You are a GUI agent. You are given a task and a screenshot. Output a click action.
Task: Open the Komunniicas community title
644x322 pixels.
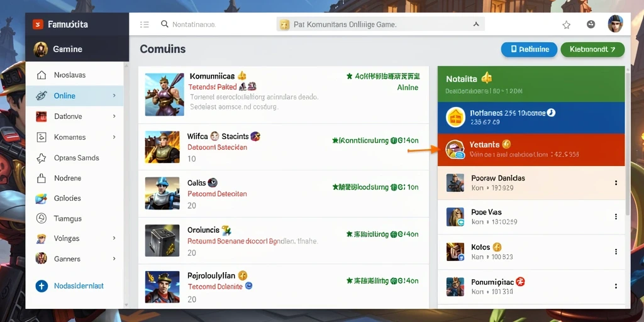(212, 76)
